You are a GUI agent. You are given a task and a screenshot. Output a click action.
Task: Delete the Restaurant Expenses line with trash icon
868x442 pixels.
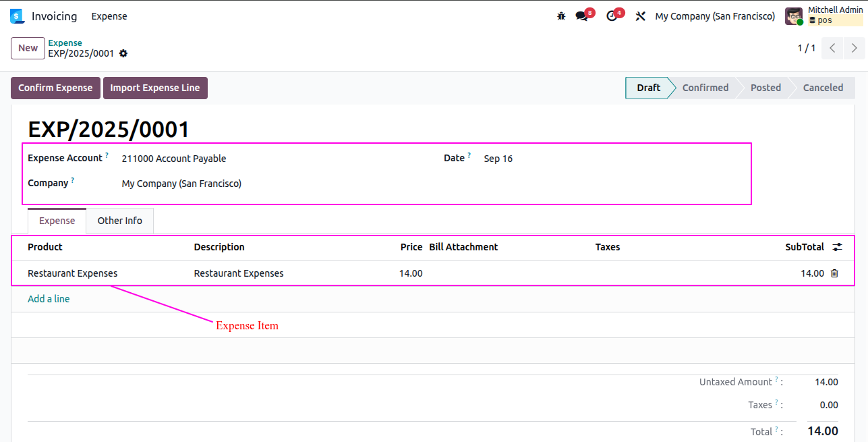[x=834, y=273]
